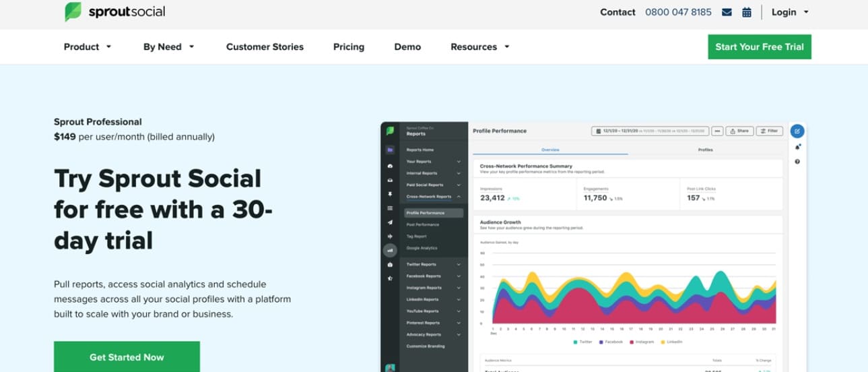Click the phone number 0800 047 8185
This screenshot has width=868, height=372.
coord(678,12)
